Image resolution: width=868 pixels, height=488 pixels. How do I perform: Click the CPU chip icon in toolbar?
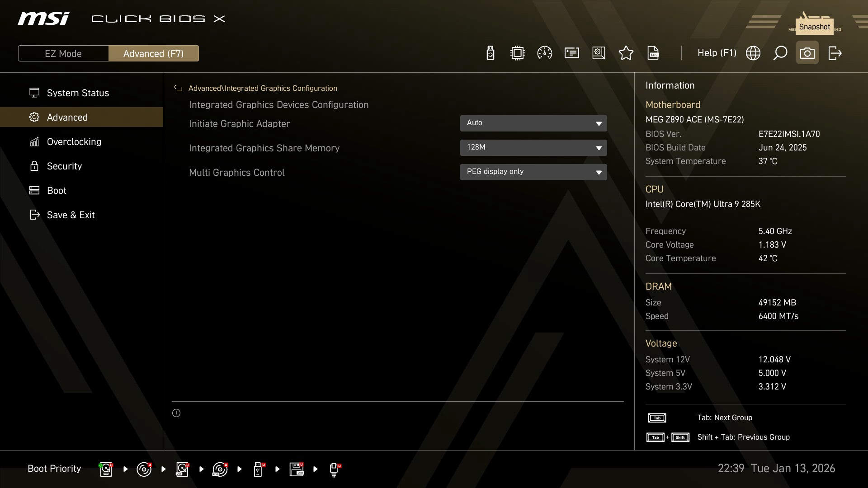(x=517, y=53)
